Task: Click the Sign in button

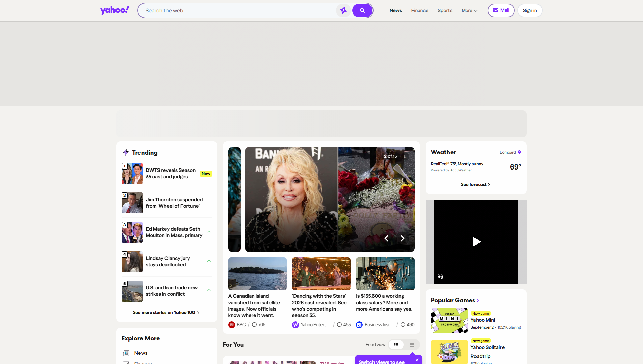Action: pyautogui.click(x=530, y=10)
